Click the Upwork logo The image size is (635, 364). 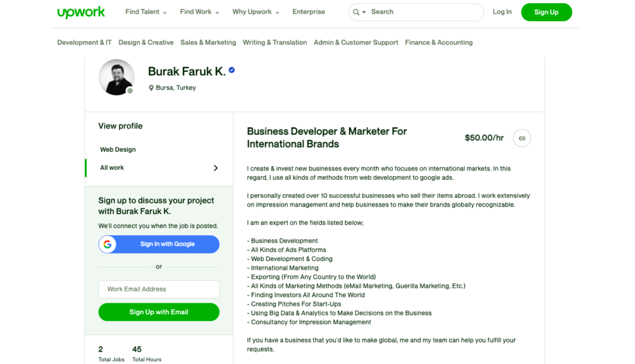pos(81,12)
